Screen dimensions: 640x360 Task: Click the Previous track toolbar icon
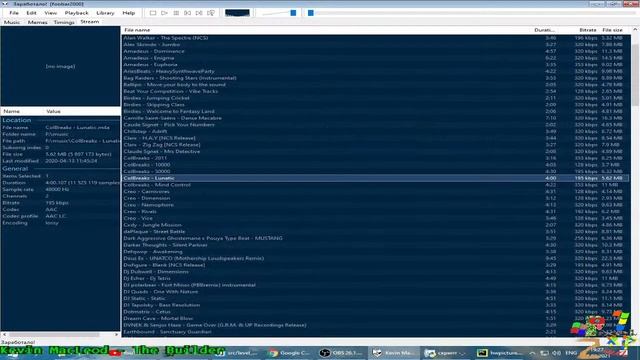(x=187, y=13)
